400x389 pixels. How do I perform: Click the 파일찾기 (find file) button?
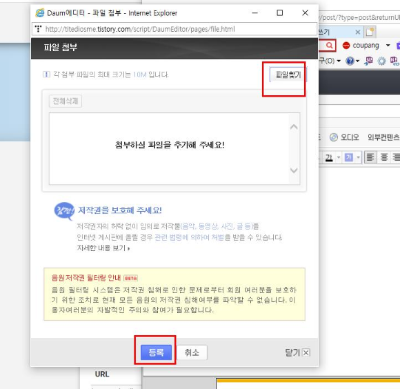pyautogui.click(x=288, y=75)
